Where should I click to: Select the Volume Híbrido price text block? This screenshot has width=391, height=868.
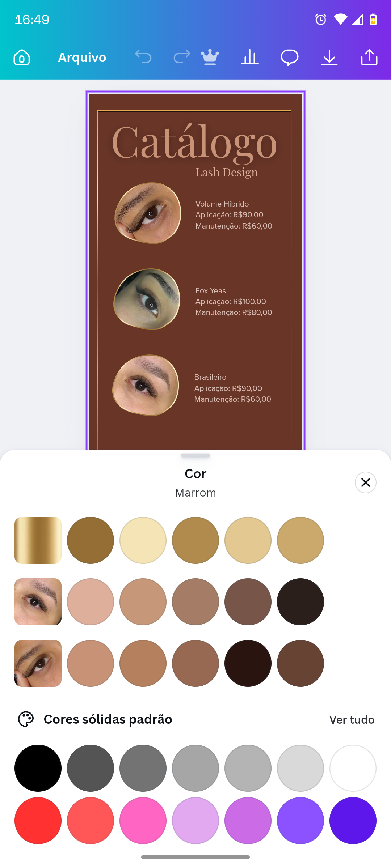click(x=234, y=215)
